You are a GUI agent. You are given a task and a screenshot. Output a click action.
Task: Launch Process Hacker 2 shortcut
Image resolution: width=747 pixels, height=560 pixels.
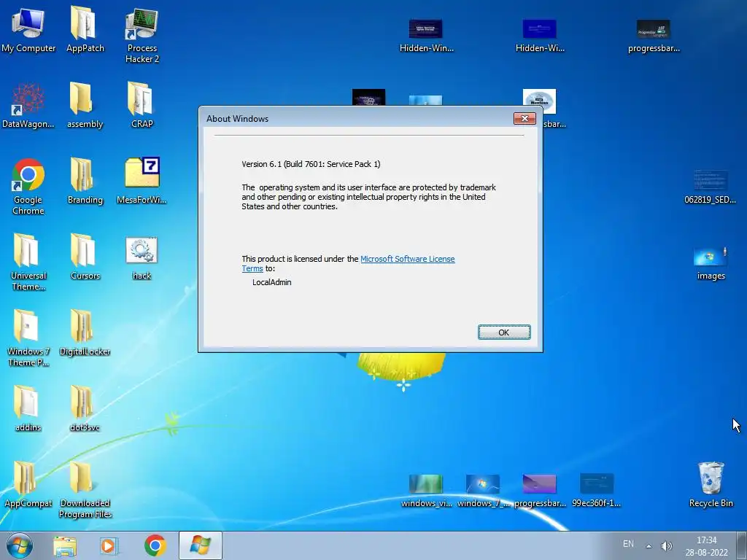(x=142, y=35)
